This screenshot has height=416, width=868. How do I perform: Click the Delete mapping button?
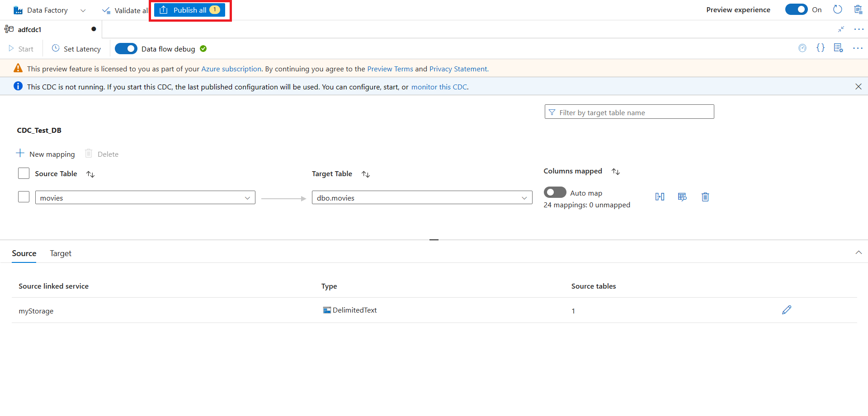tap(102, 154)
